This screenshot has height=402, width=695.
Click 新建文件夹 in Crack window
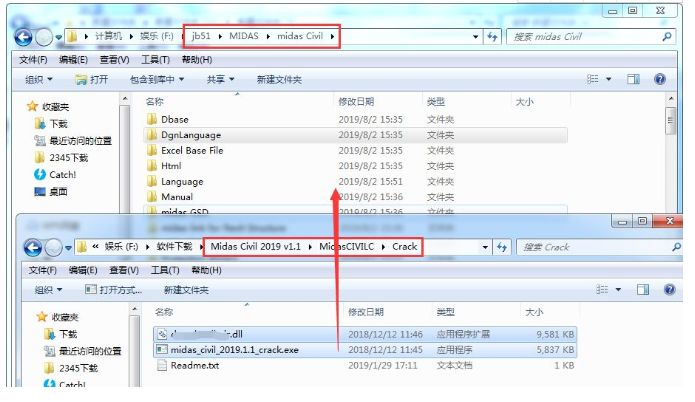click(x=186, y=290)
